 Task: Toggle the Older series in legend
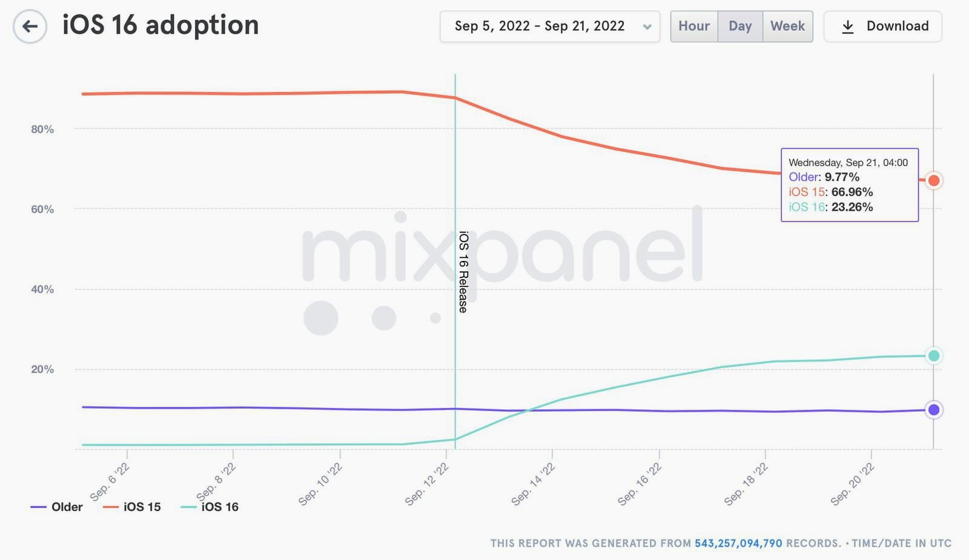(x=56, y=507)
